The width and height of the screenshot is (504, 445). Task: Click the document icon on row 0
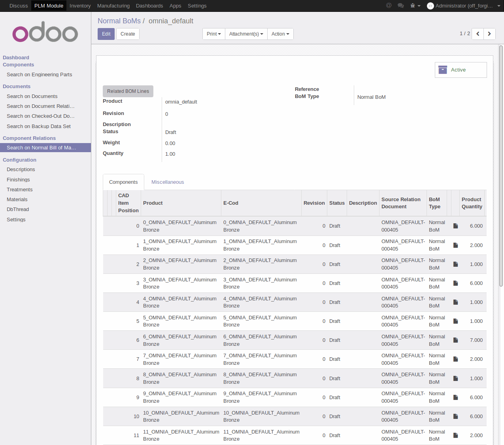pyautogui.click(x=455, y=226)
